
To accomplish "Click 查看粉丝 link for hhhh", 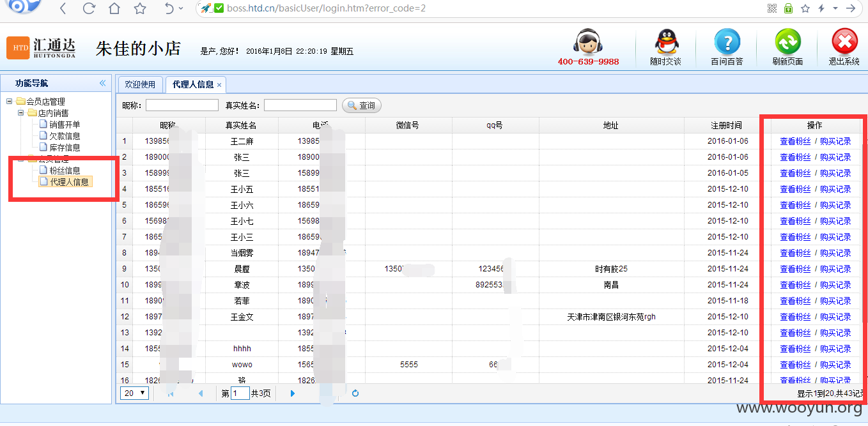I will click(x=795, y=349).
